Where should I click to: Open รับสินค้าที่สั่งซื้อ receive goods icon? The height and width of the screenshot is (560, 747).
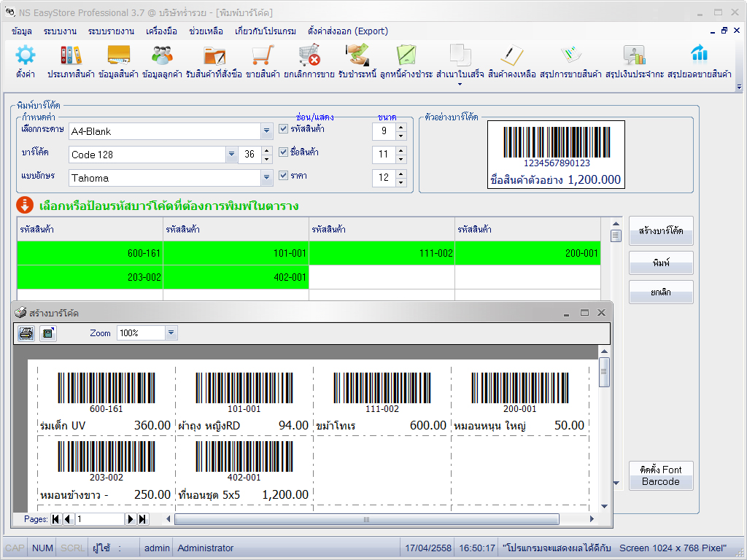214,55
